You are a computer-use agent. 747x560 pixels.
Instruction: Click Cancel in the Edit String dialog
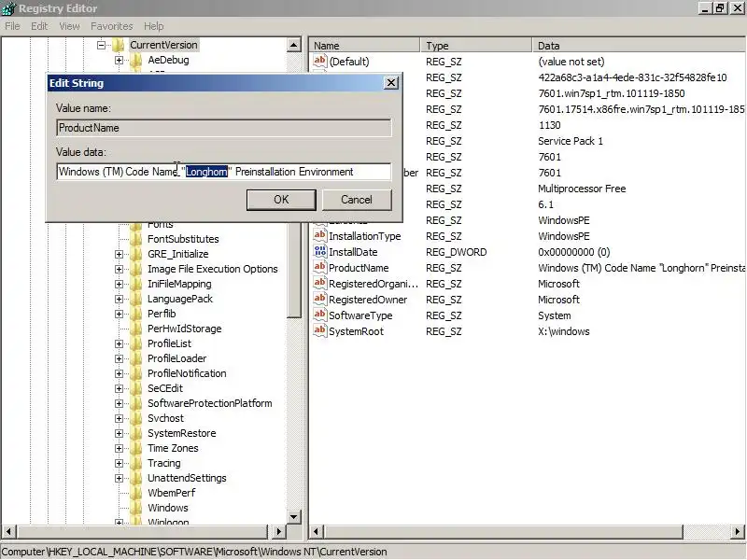click(357, 200)
